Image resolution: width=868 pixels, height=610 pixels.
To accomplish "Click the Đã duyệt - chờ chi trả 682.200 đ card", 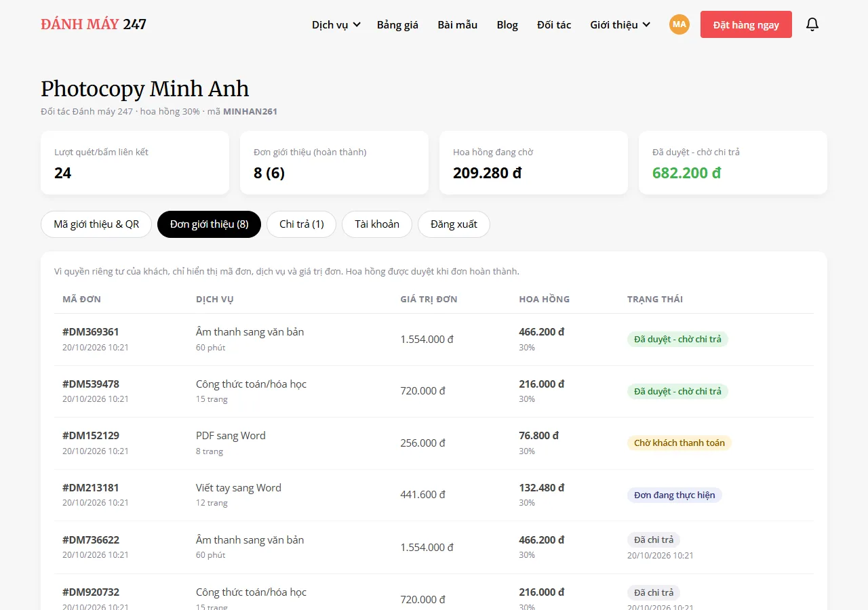I will pos(733,163).
